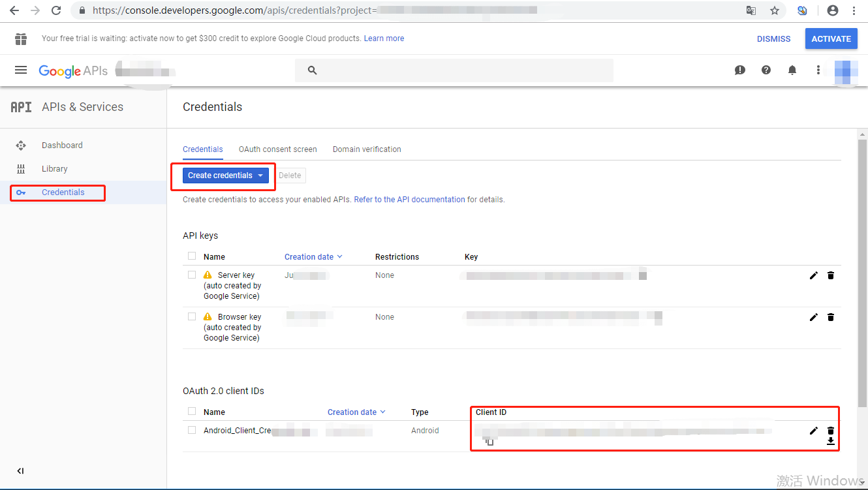This screenshot has height=490, width=868.
Task: Delete the Android client ID with trash icon
Action: pyautogui.click(x=831, y=431)
